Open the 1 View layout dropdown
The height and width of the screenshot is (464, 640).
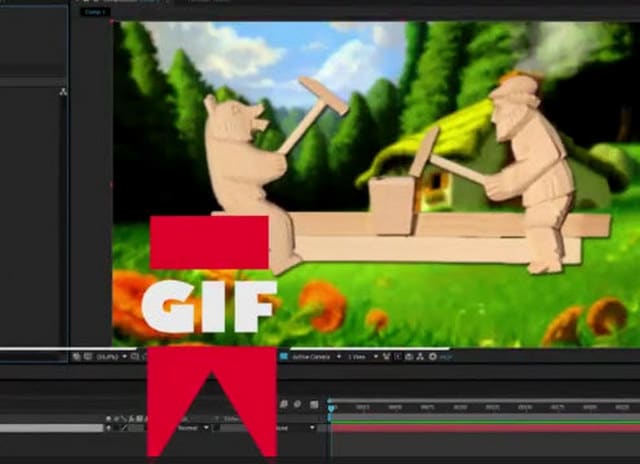(x=362, y=357)
